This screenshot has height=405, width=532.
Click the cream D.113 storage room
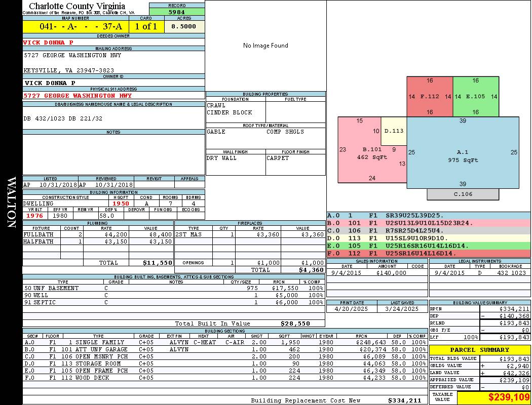point(394,131)
